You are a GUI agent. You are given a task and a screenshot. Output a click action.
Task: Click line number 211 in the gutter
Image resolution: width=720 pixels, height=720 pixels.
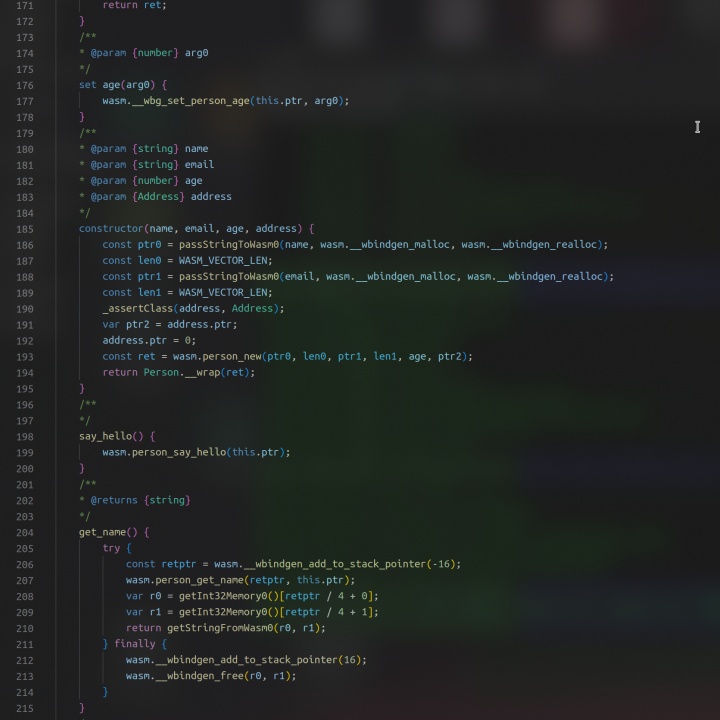pyautogui.click(x=25, y=645)
